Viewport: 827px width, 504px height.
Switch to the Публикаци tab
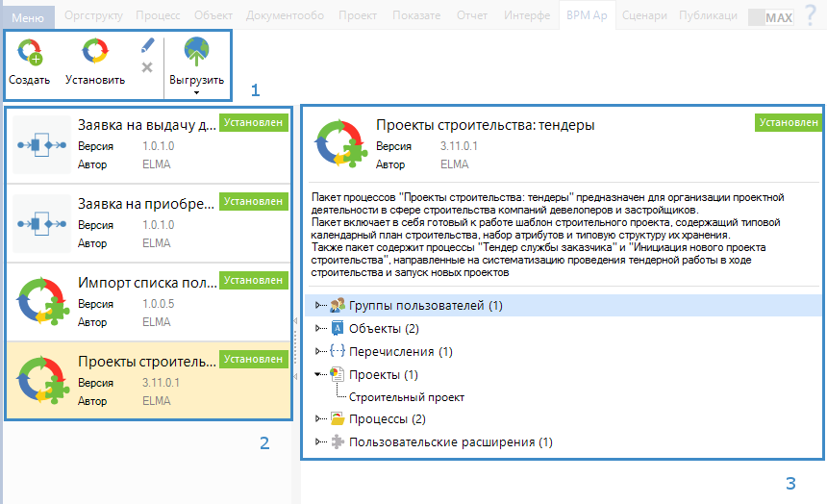click(708, 16)
